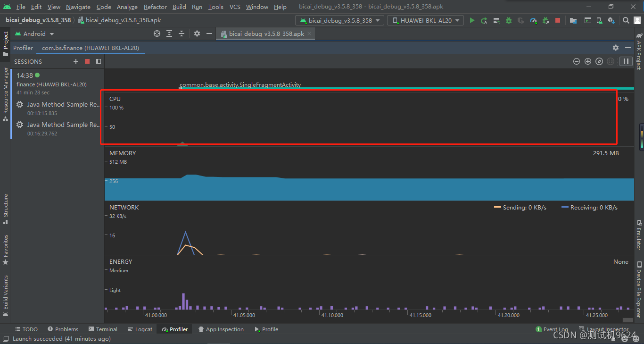Open run configuration bicai_debug_v3.5.8_358 dropdown

pyautogui.click(x=339, y=20)
